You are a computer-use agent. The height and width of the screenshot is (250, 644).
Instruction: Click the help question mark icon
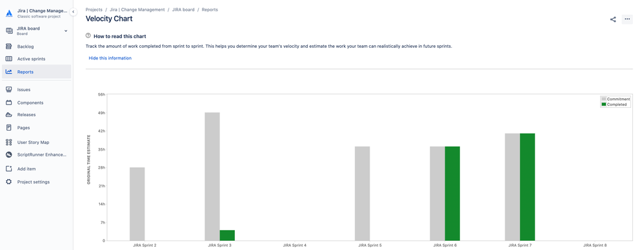(88, 36)
